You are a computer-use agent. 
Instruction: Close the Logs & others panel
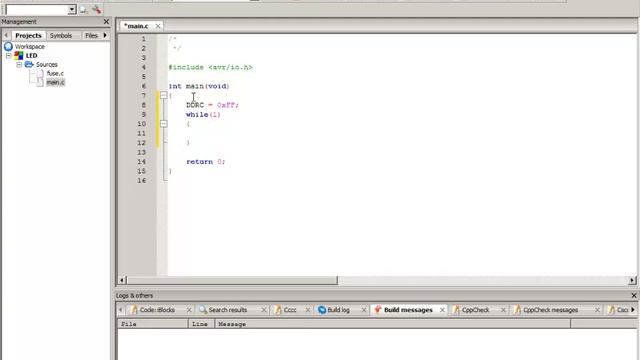pos(634,295)
